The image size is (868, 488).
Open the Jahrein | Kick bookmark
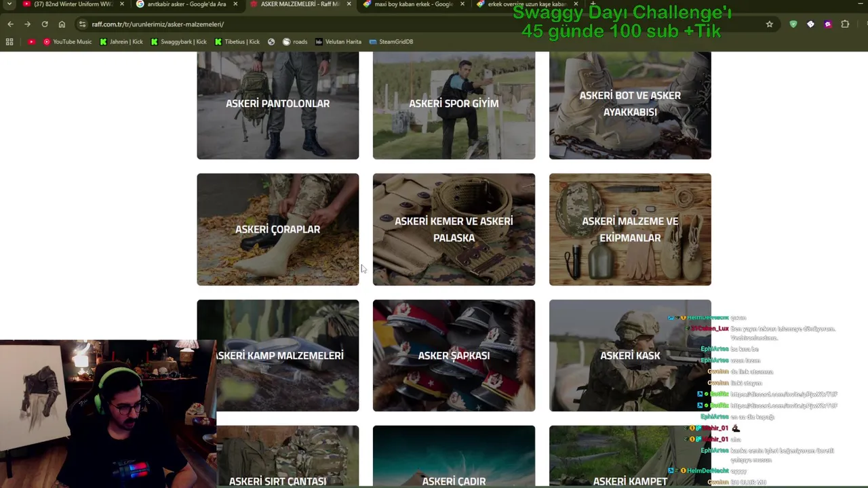[x=121, y=41]
